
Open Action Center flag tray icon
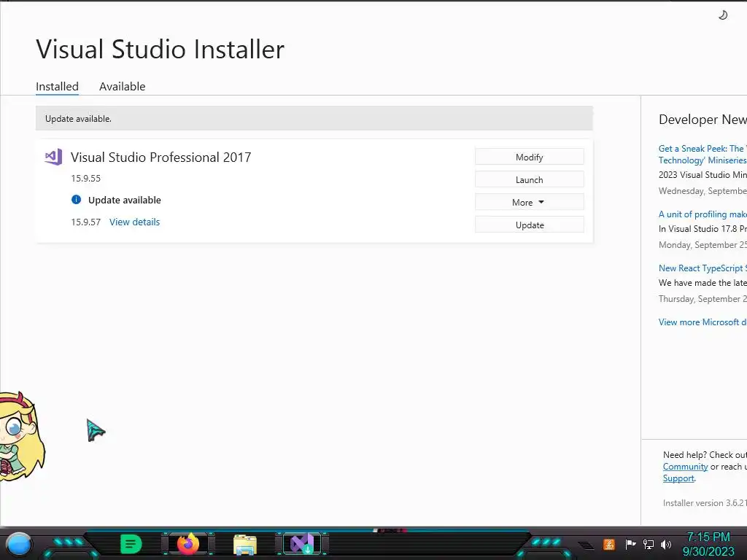point(630,544)
